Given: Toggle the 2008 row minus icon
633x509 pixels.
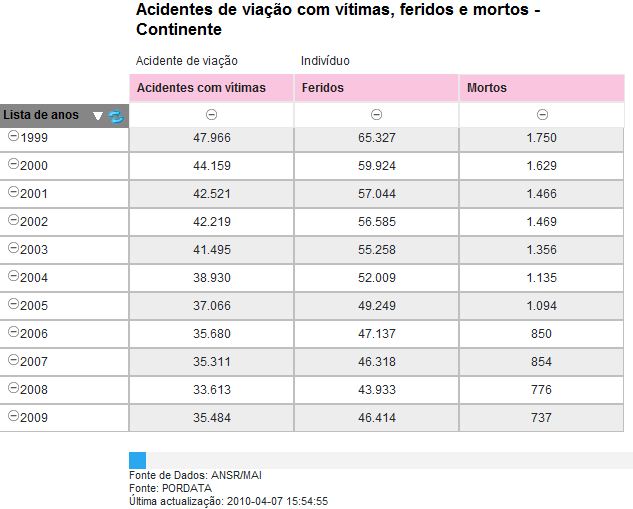Looking at the screenshot, I should click(14, 388).
